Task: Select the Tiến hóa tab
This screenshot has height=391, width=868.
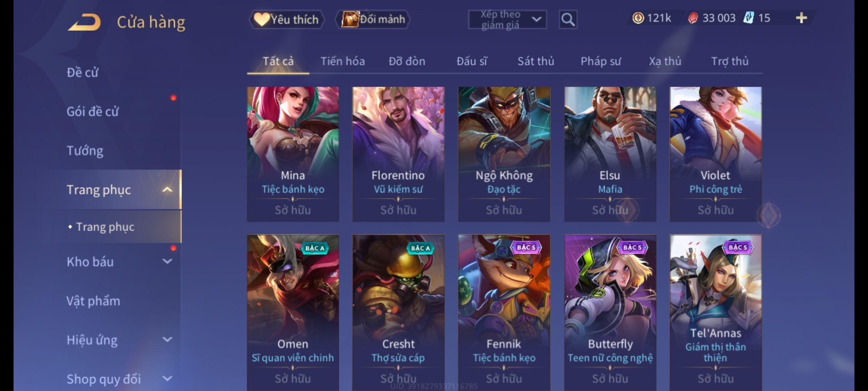Action: pos(342,61)
